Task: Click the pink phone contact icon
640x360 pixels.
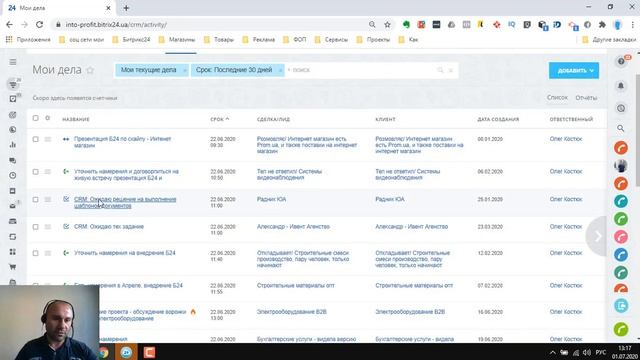Action: coord(621,237)
